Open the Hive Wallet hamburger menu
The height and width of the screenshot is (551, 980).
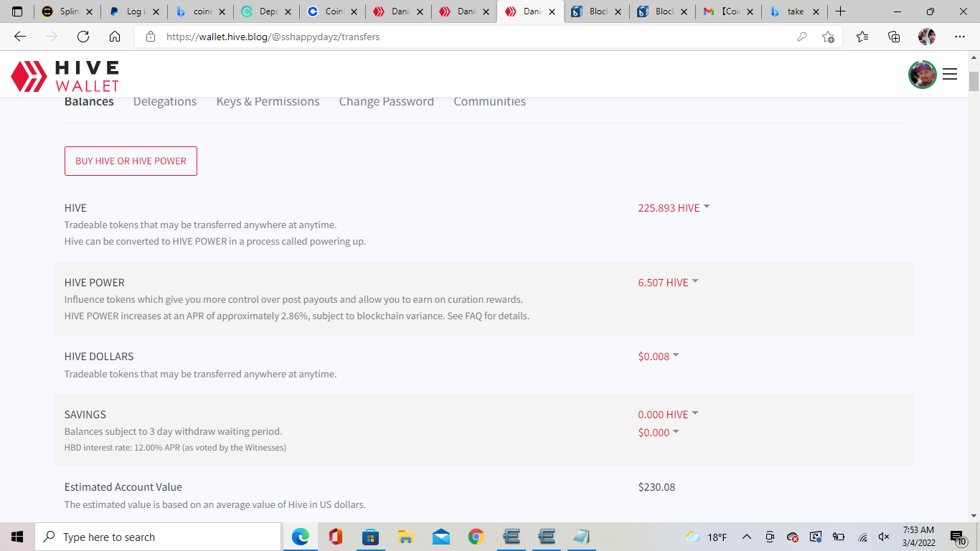(x=950, y=74)
